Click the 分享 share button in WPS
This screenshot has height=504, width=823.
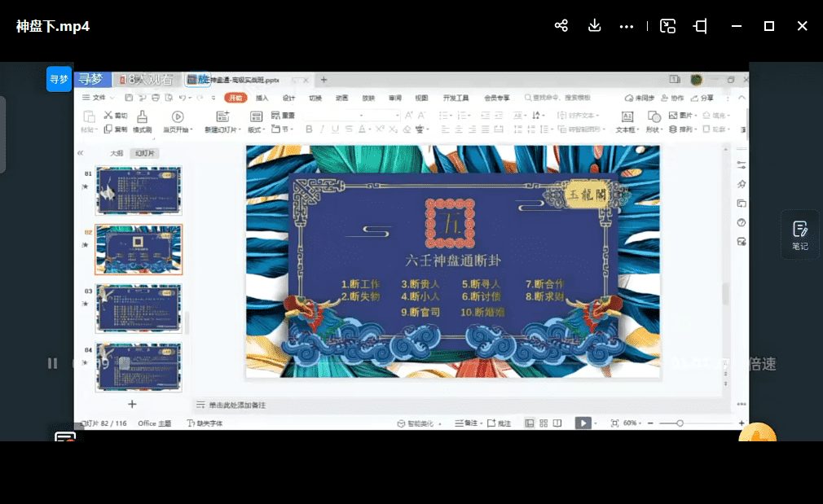tap(706, 98)
